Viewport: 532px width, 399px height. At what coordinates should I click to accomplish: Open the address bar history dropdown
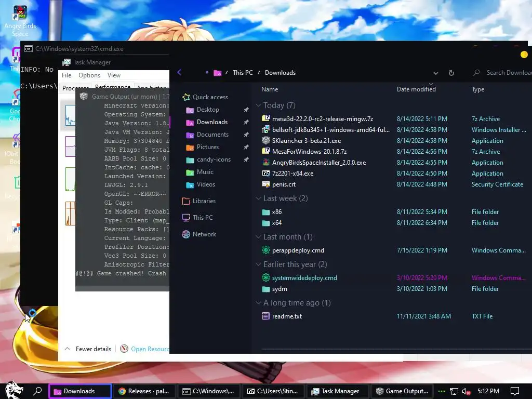click(436, 73)
